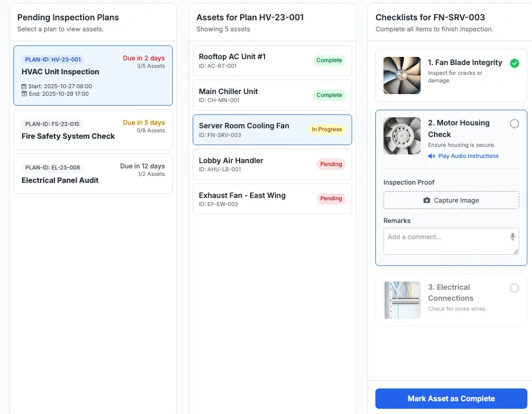
Task: Click the calendar icon beside Start date
Action: click(x=24, y=87)
